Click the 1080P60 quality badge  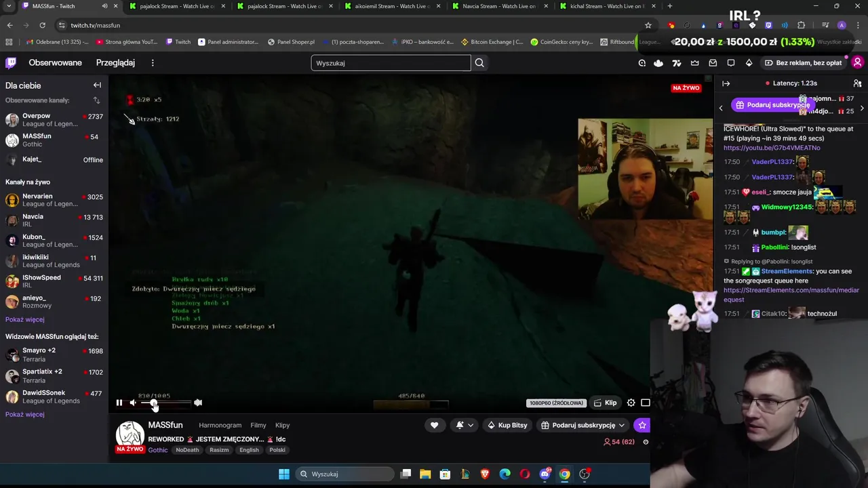556,403
